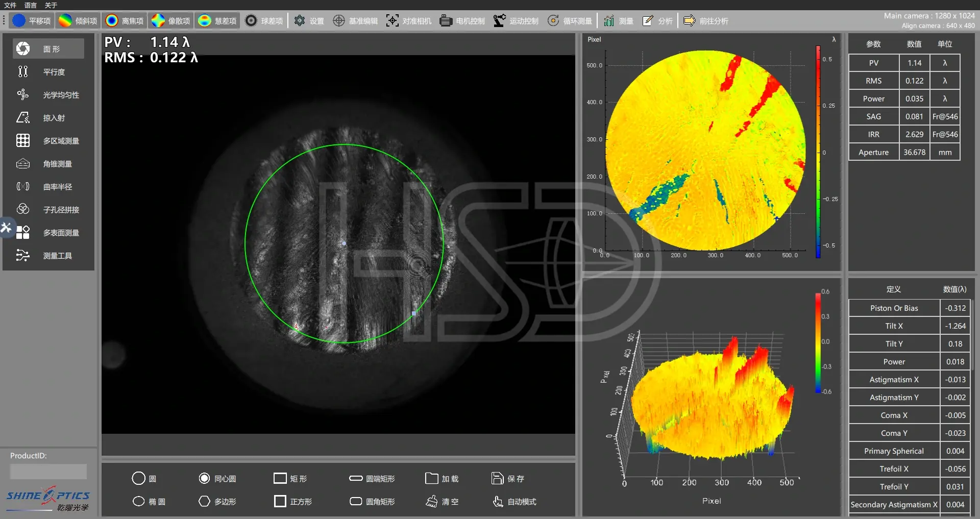Open 设置 settings from toolbar

[x=309, y=21]
